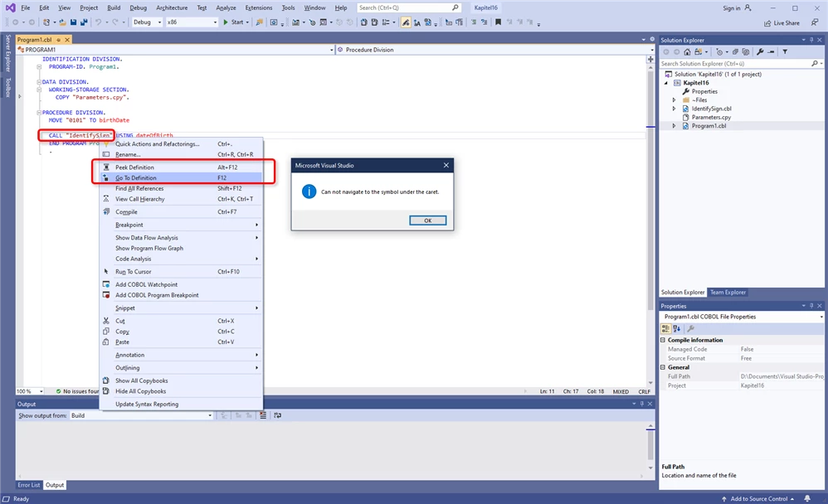
Task: Click OK in the Microsoft Visual Studio dialog
Action: [428, 220]
